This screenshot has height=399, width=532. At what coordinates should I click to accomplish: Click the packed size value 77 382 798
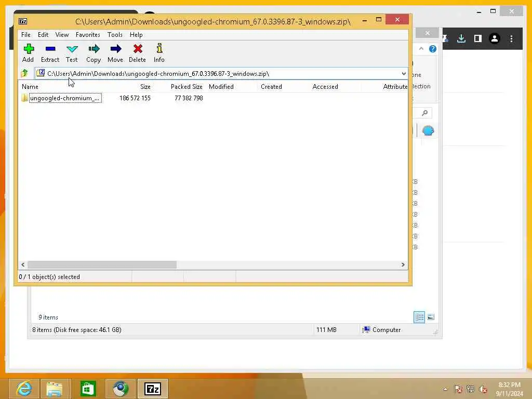189,98
